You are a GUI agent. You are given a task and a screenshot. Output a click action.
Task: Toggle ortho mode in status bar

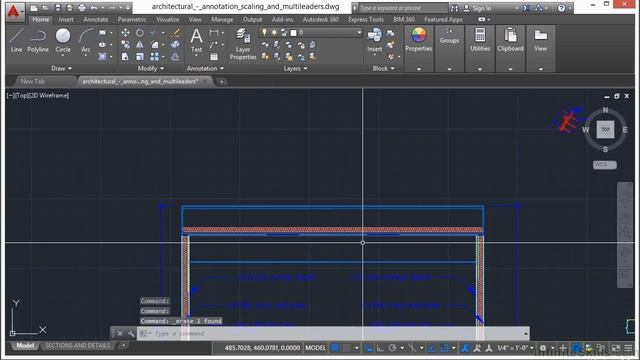[x=380, y=348]
